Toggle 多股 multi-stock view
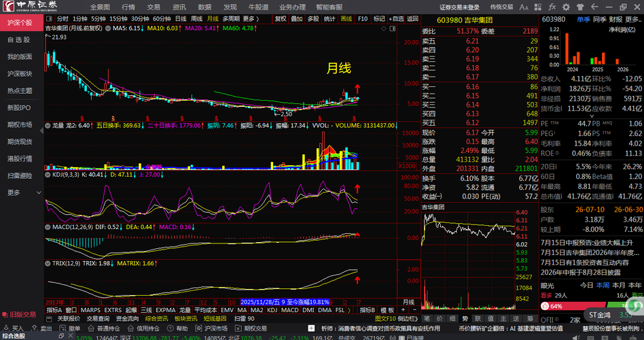The height and width of the screenshot is (340, 644). (313, 19)
